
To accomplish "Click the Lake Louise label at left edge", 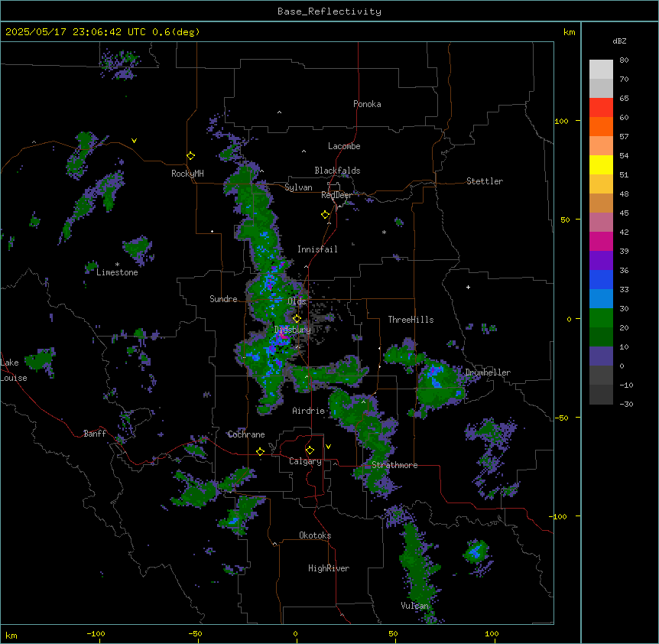I will pyautogui.click(x=14, y=370).
